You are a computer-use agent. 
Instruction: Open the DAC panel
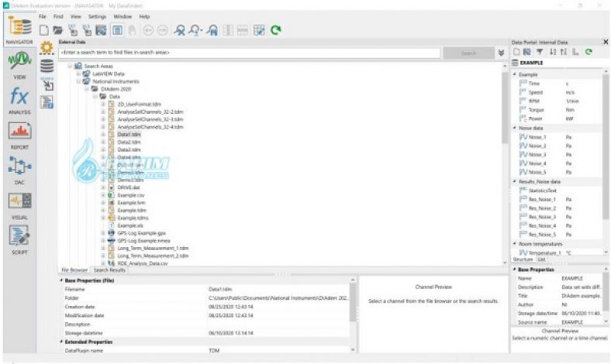[x=19, y=170]
